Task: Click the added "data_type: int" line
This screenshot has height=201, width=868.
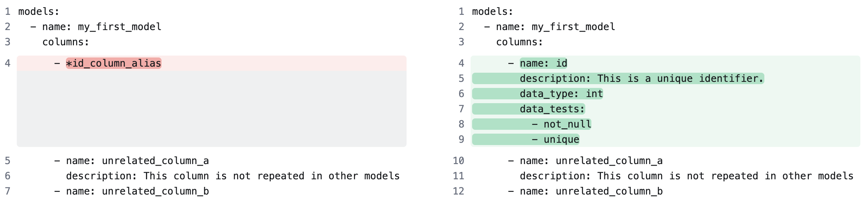Action: [561, 94]
